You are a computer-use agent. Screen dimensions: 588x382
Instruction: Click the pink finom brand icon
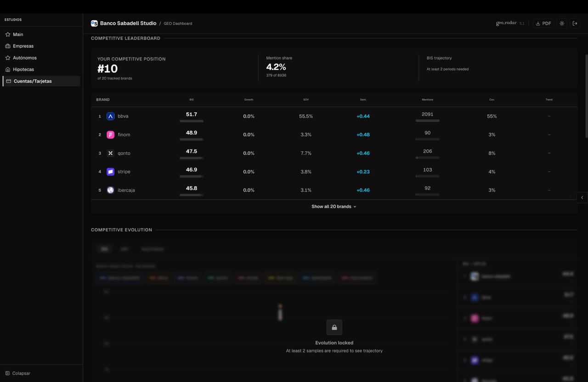(110, 135)
